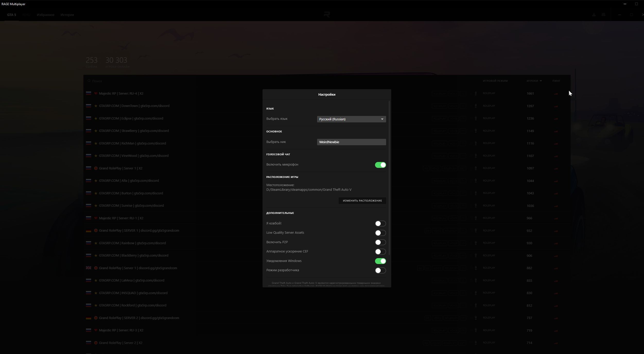Click the 'Игроки' sort arrow column header
The width and height of the screenshot is (644, 354).
pyautogui.click(x=534, y=81)
